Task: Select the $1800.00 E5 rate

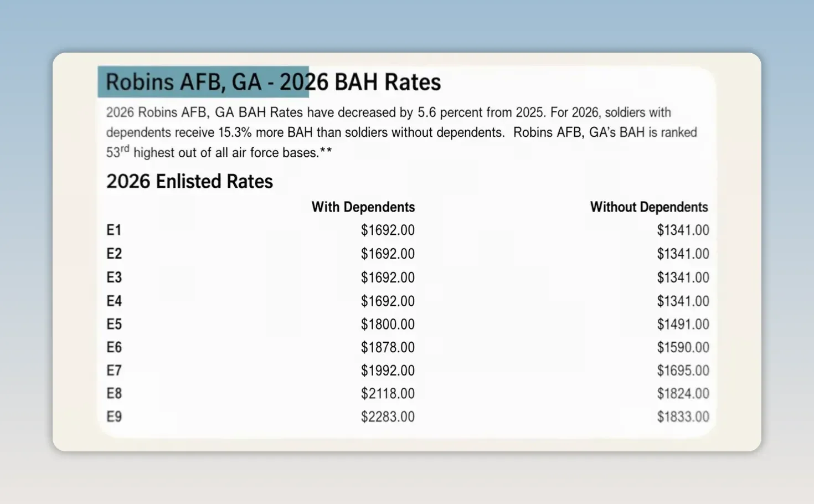Action: 388,325
